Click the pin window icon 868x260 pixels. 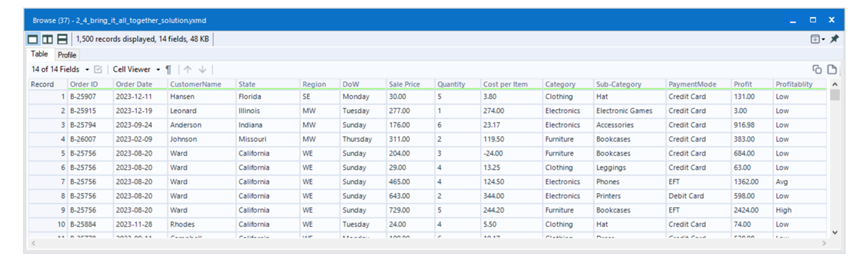tap(834, 40)
